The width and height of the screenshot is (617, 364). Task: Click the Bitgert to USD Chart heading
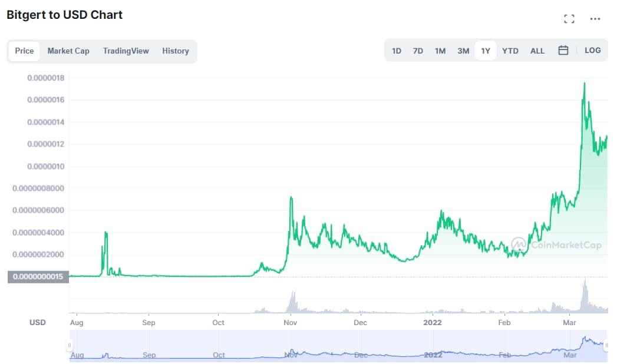pyautogui.click(x=65, y=15)
